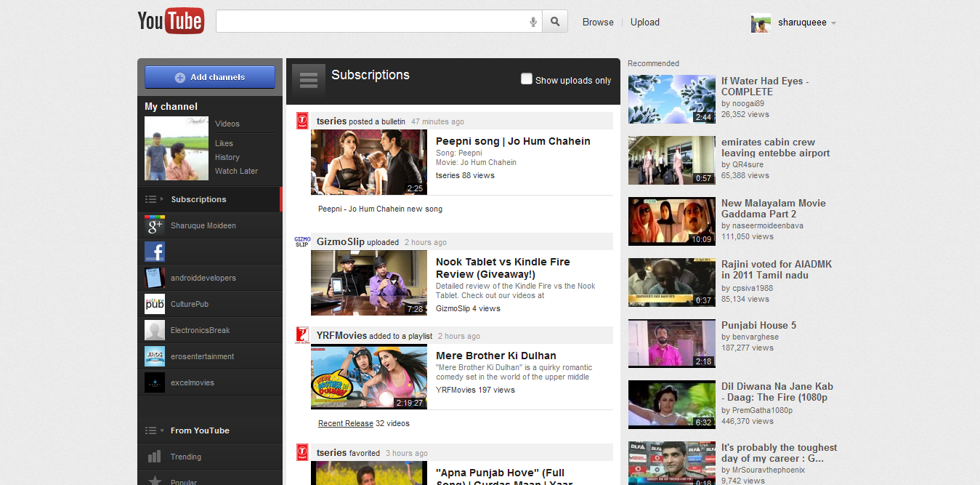Viewport: 980px width, 485px height.
Task: Play the Nook Tablet vs Kindle thumbnail
Action: click(369, 283)
